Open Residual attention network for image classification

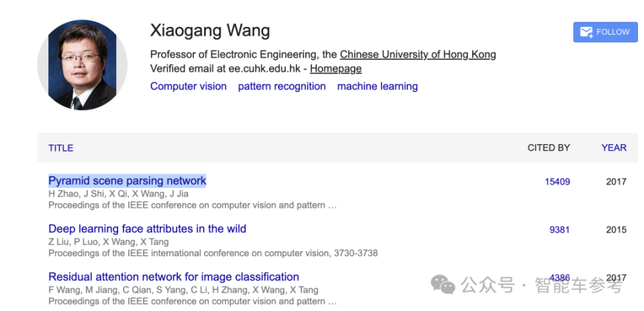tap(174, 277)
